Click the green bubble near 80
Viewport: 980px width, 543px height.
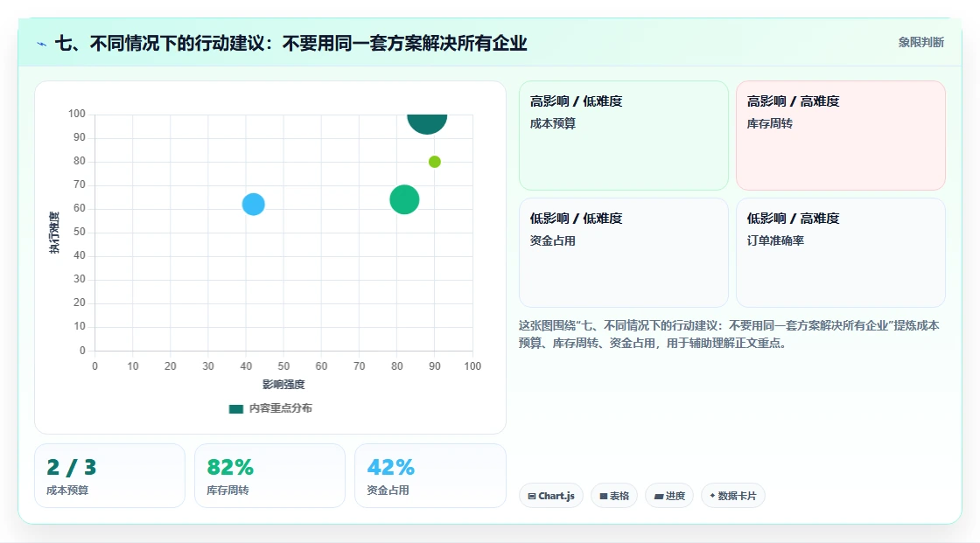tap(404, 200)
